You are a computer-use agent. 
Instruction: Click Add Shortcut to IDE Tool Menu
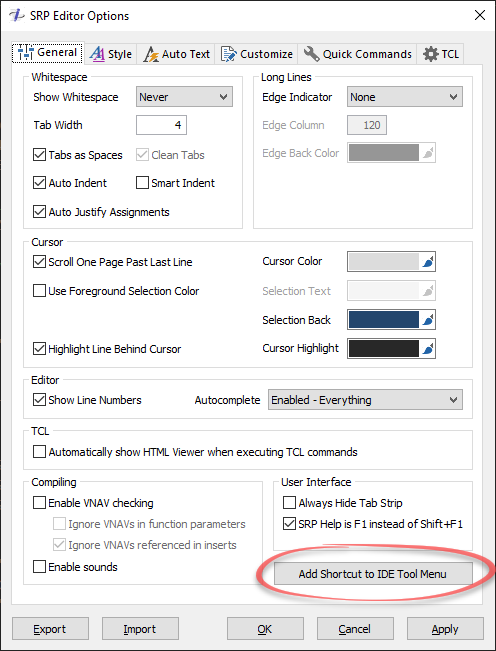click(373, 574)
